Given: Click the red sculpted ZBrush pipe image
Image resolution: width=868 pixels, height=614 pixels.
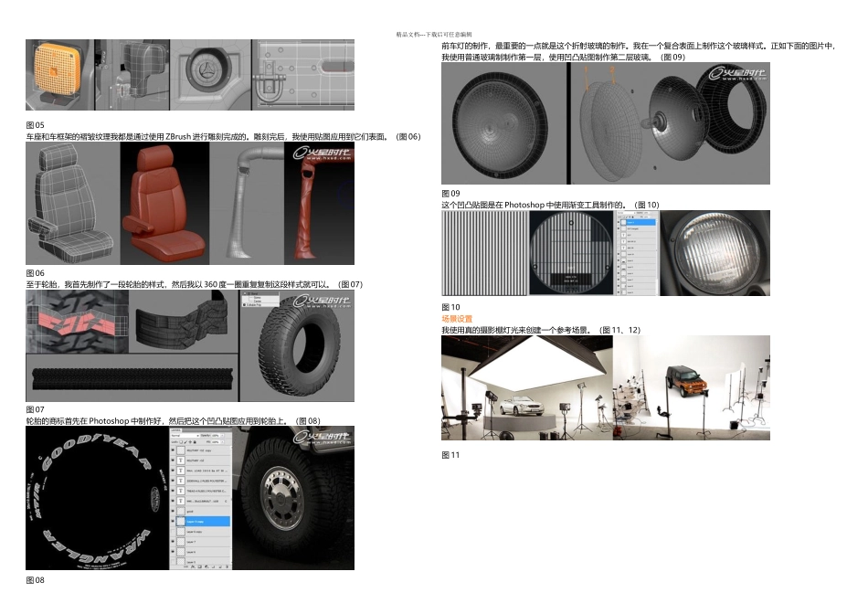Looking at the screenshot, I should pyautogui.click(x=320, y=203).
